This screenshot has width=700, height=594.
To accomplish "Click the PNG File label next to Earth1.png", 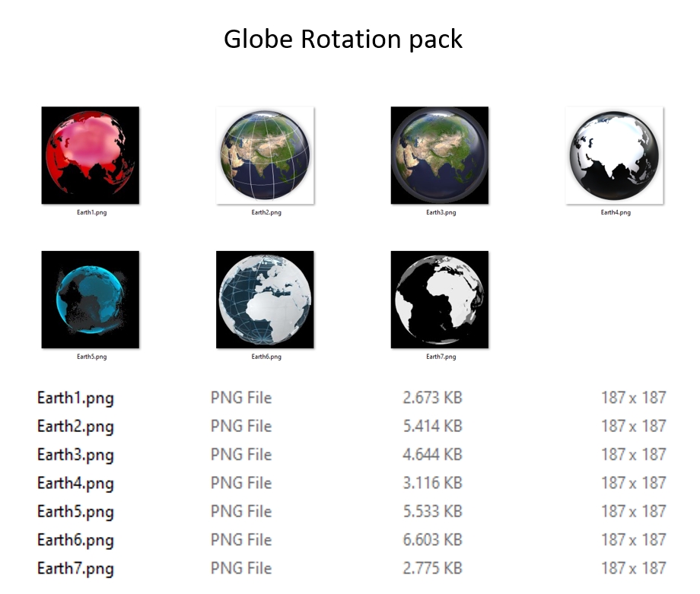I will [240, 397].
